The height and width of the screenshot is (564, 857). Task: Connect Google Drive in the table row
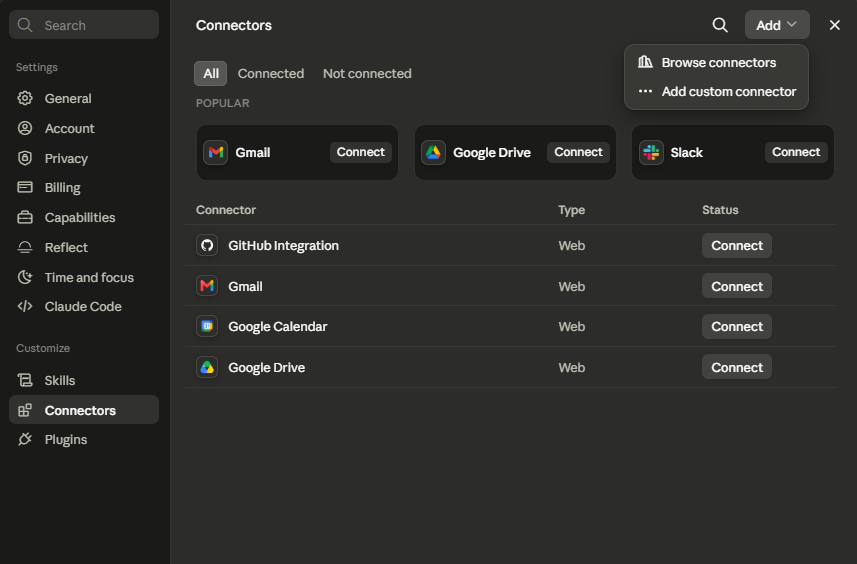[737, 367]
